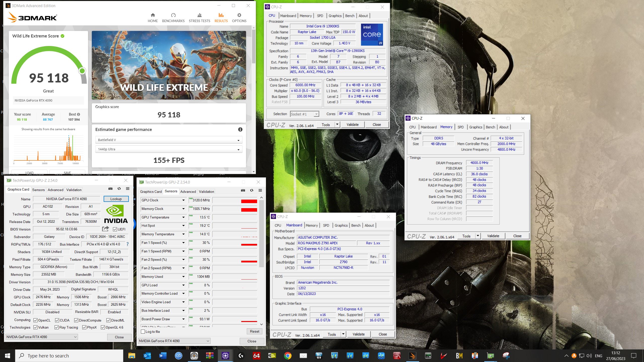Open Outlook from the taskbar
Screen dimensions: 644x362
click(x=147, y=356)
